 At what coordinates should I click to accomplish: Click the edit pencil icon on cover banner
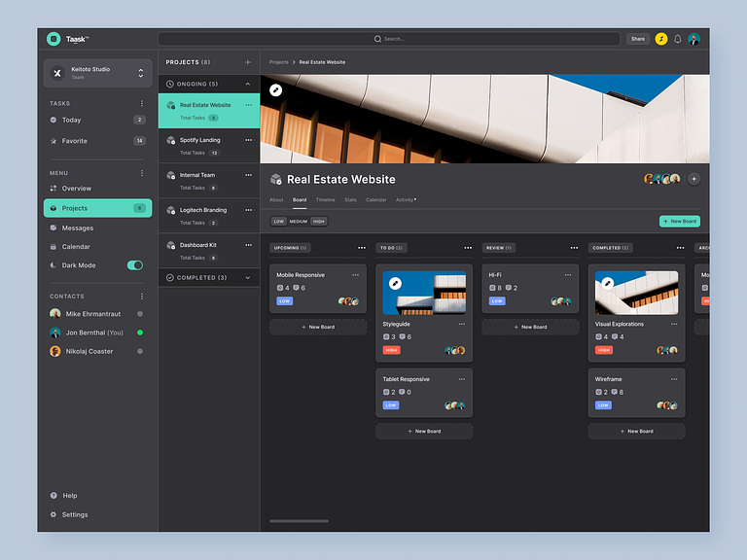276,90
